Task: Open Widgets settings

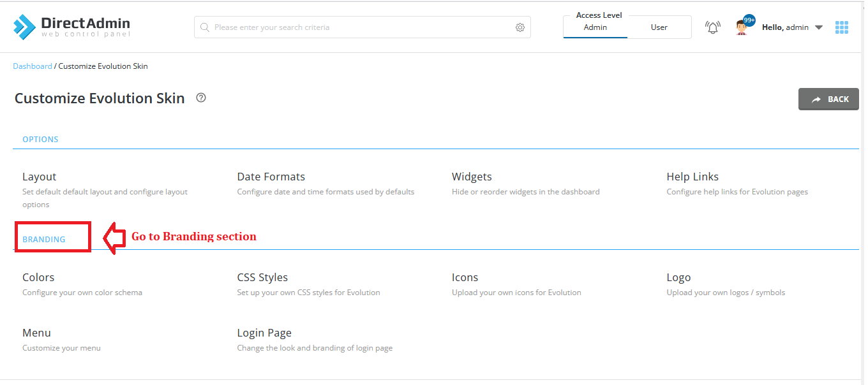Action: point(472,177)
